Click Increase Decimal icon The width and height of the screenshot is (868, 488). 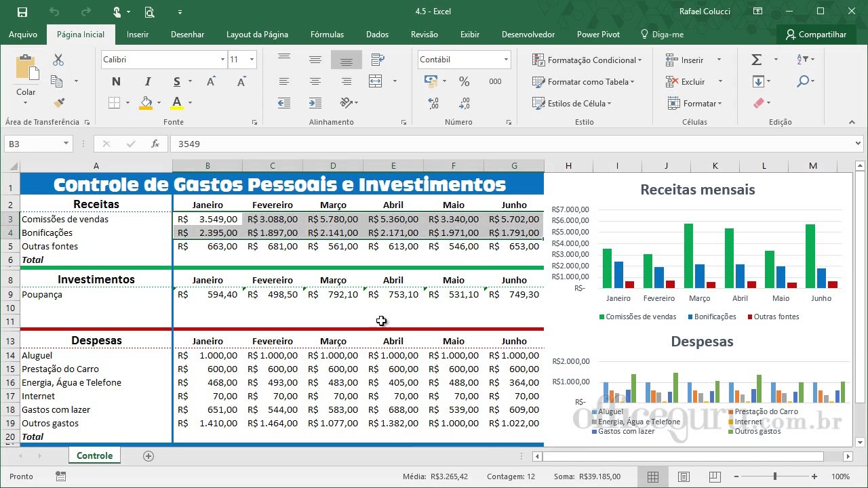click(433, 103)
